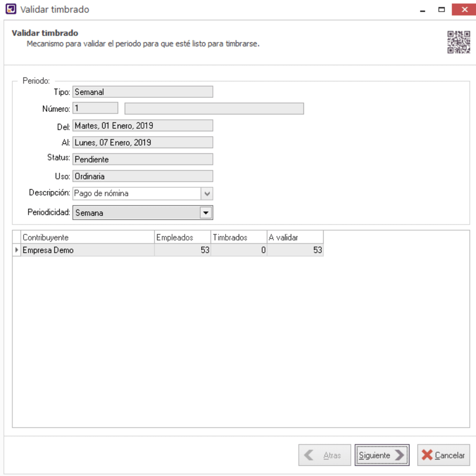This screenshot has width=476, height=476.
Task: Click the app icon in title bar
Action: point(10,9)
